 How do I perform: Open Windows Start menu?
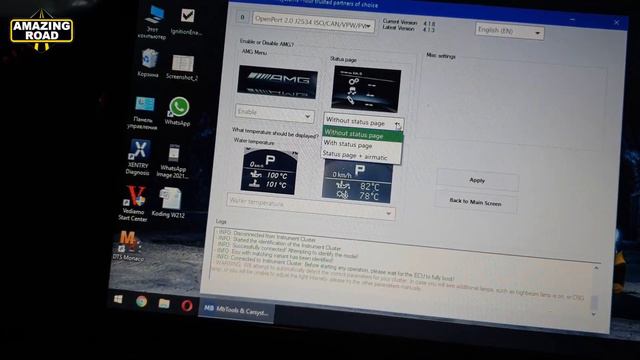tap(118, 300)
